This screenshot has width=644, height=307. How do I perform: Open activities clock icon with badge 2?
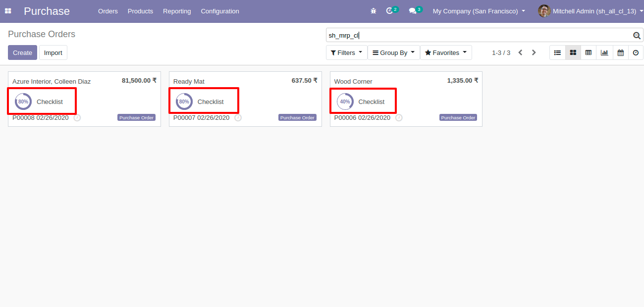[392, 10]
